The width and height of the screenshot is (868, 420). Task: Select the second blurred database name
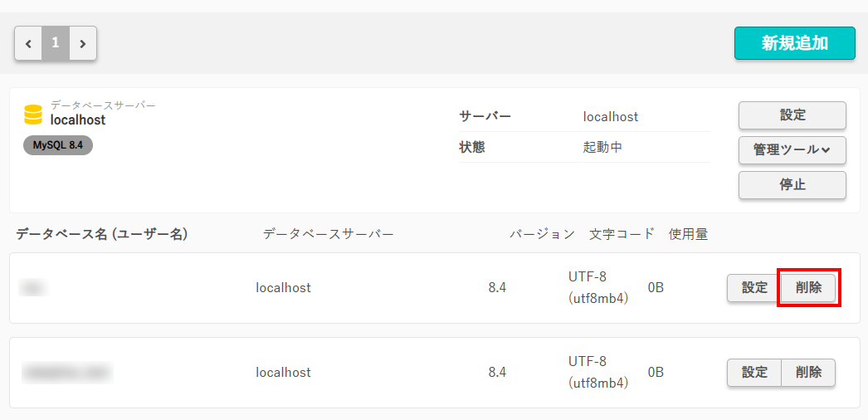click(x=67, y=373)
